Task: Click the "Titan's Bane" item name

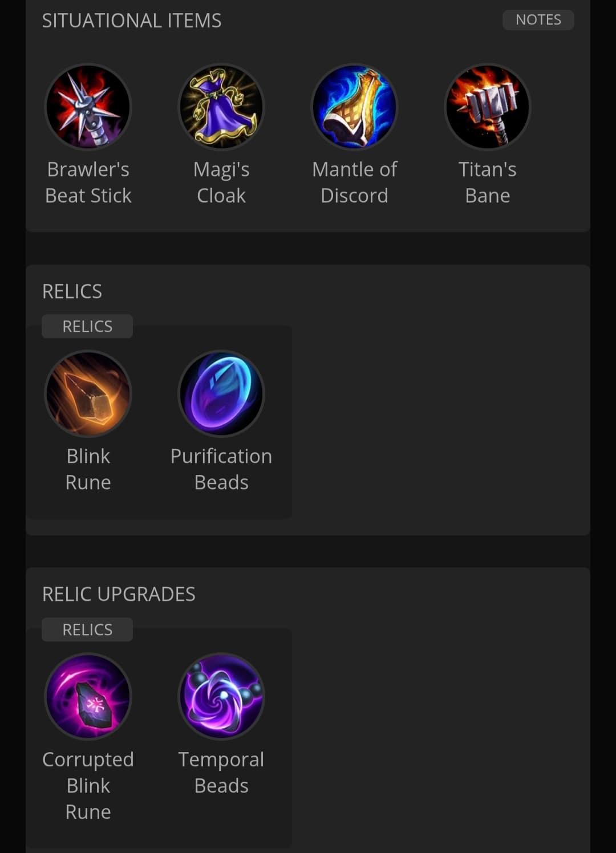Action: (488, 182)
